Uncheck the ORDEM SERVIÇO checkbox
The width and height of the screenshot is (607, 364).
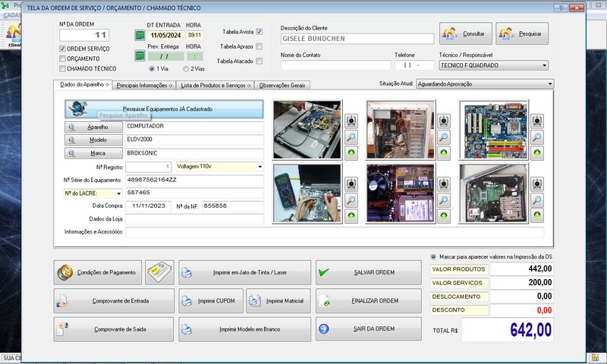click(62, 49)
